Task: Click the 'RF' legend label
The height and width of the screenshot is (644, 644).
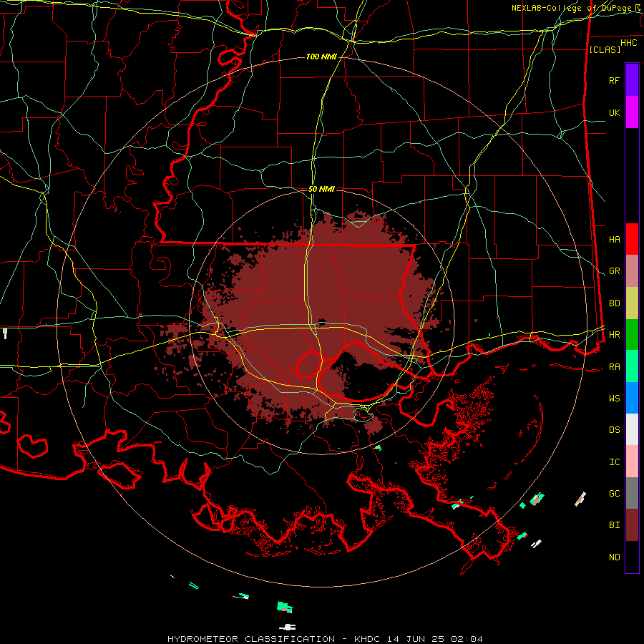Action: point(614,80)
